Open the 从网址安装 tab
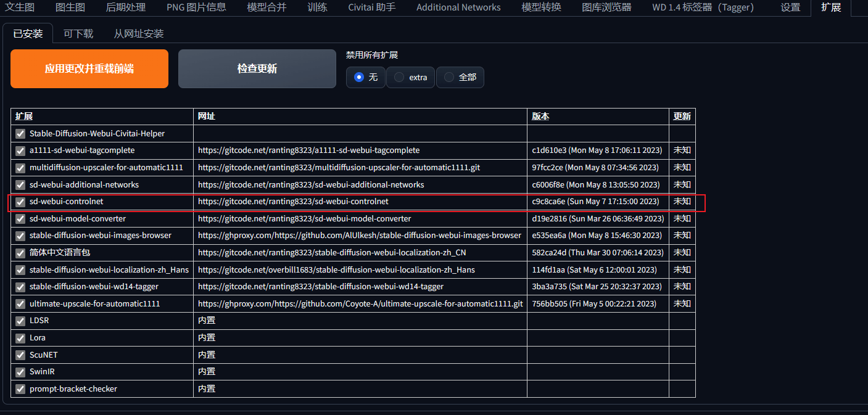Image resolution: width=868 pixels, height=415 pixels. tap(139, 33)
